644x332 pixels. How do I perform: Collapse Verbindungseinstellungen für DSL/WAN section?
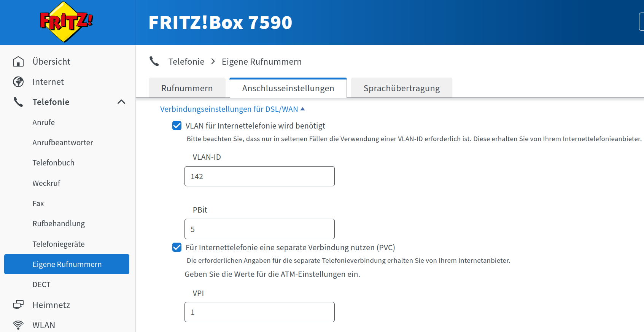point(232,109)
